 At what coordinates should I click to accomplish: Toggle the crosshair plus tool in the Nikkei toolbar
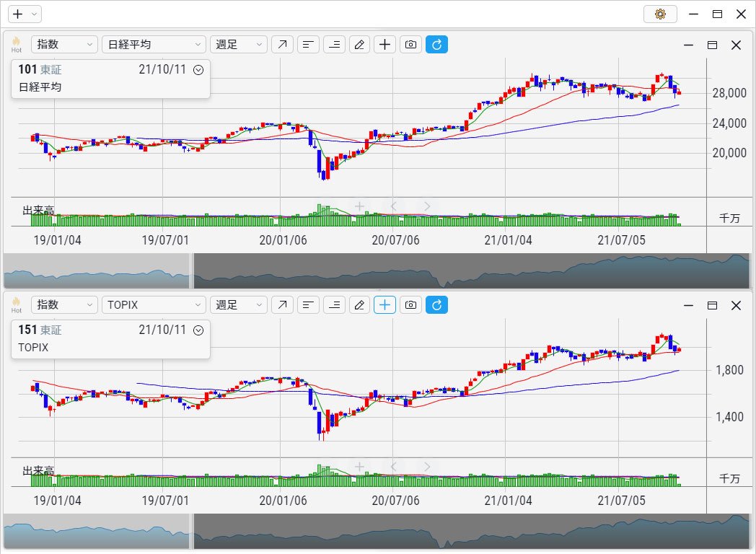[384, 44]
